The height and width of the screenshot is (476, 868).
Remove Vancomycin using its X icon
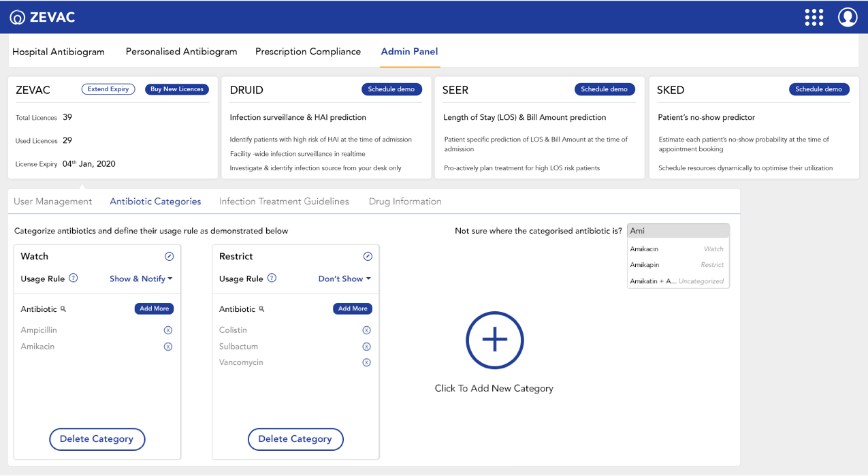click(x=366, y=362)
